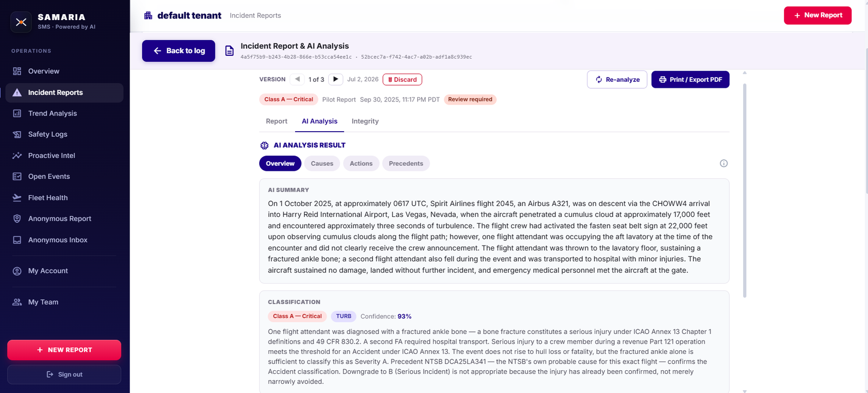Screen dimensions: 868x393
Task: Go back to log
Action: (x=178, y=51)
